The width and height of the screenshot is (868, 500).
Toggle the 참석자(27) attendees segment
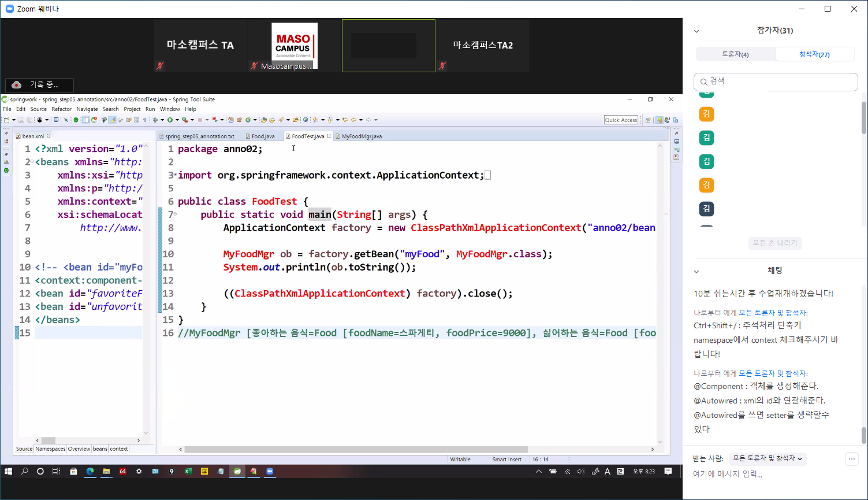[x=814, y=54]
